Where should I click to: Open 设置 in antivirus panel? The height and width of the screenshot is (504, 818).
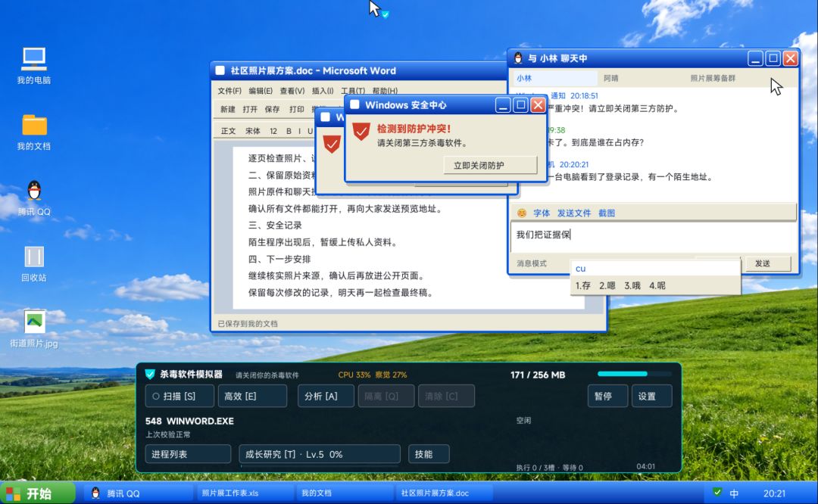click(651, 396)
